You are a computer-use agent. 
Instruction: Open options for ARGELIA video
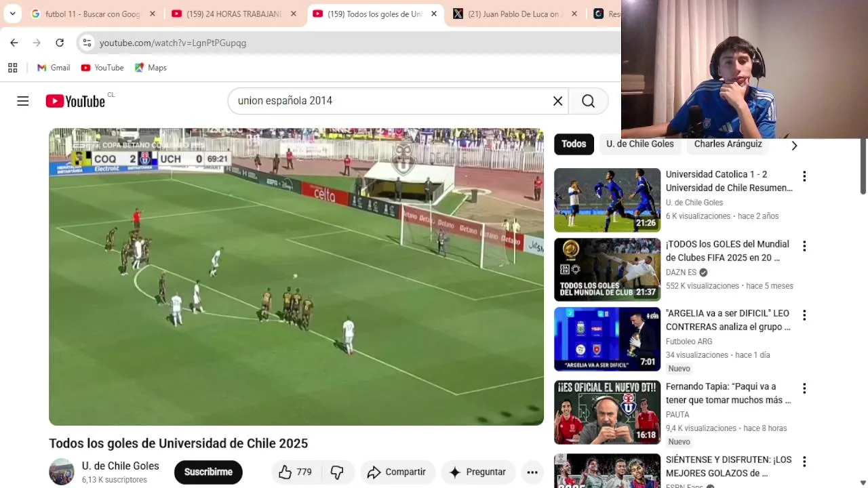coord(804,315)
